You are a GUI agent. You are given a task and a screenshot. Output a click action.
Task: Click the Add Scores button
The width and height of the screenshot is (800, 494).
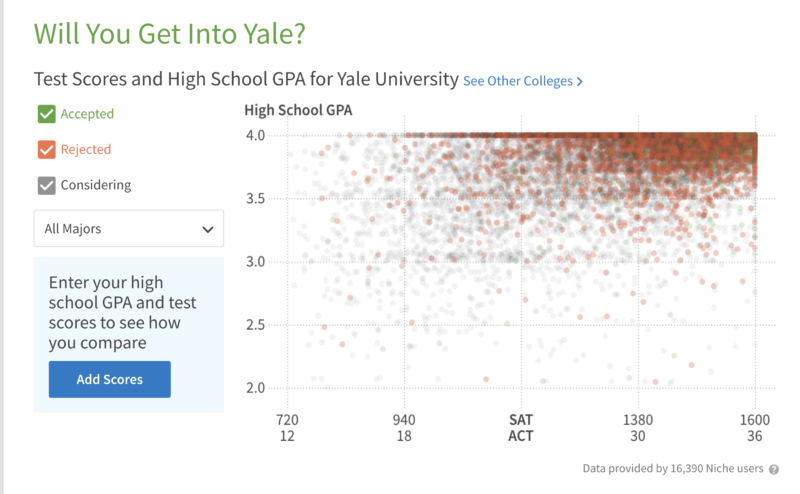coord(110,379)
